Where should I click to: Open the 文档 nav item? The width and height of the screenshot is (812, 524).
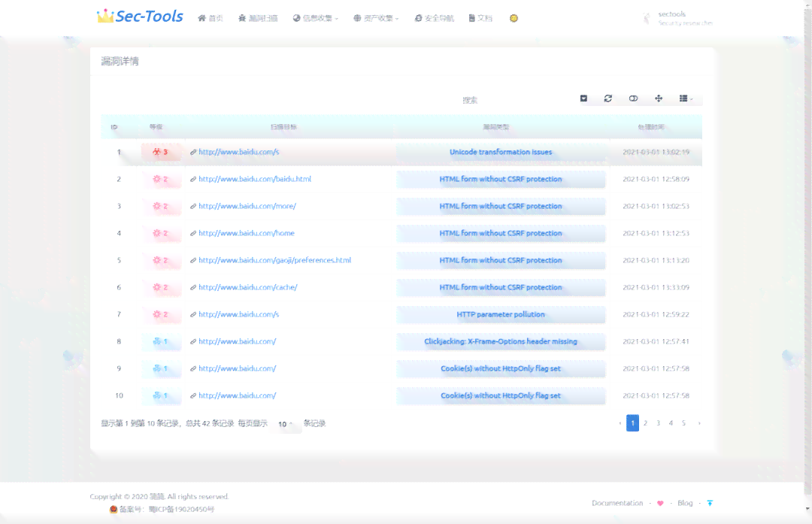480,18
